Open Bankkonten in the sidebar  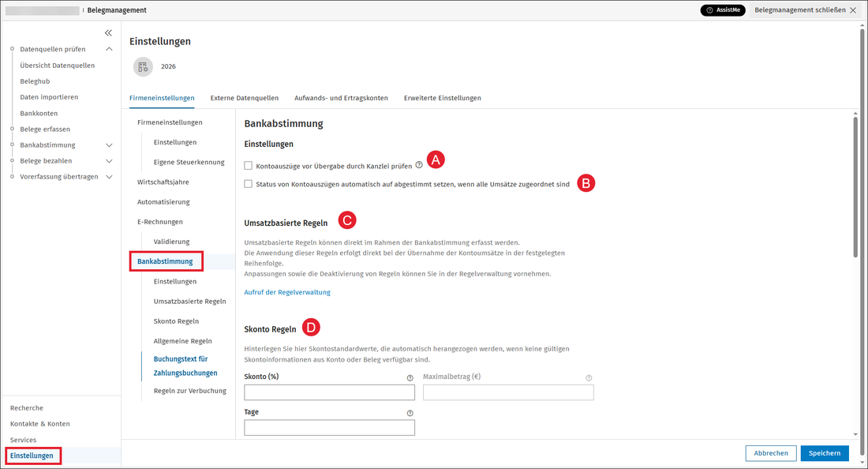click(39, 114)
